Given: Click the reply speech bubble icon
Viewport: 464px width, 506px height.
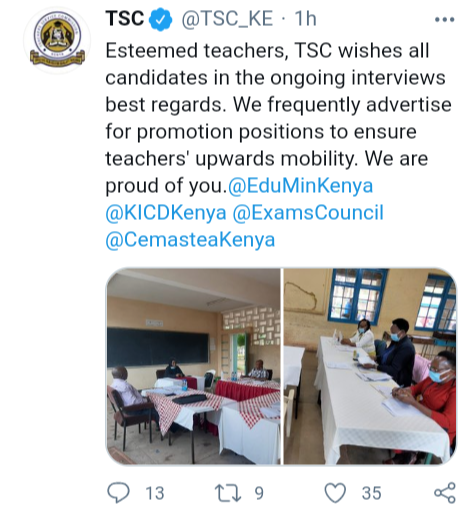Looking at the screenshot, I should 118,493.
